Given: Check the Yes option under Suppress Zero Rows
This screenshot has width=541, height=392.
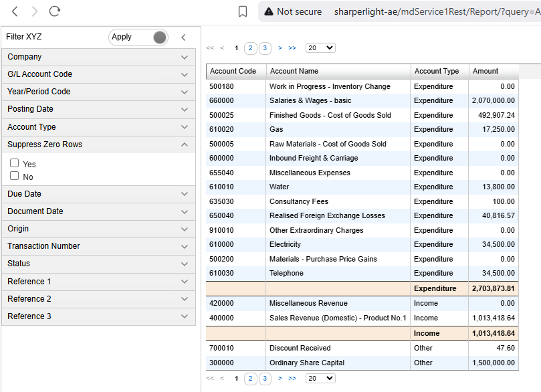Looking at the screenshot, I should point(14,163).
